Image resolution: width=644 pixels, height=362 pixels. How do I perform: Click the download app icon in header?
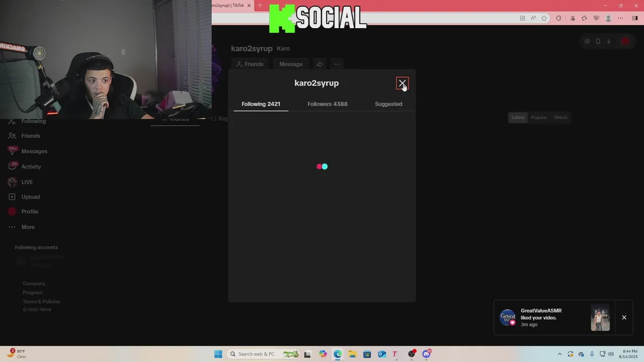point(609,41)
